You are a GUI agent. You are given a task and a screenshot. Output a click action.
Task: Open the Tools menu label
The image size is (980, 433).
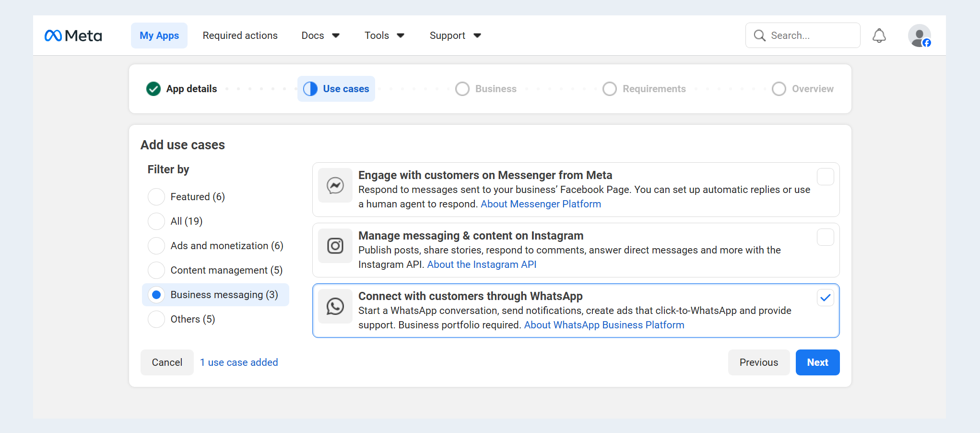[377, 36]
